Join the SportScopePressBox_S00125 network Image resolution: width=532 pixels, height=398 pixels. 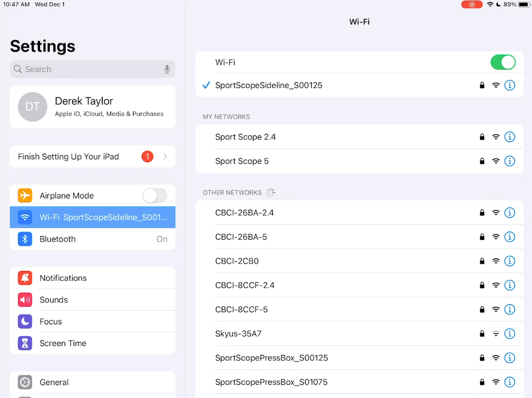tap(359, 358)
